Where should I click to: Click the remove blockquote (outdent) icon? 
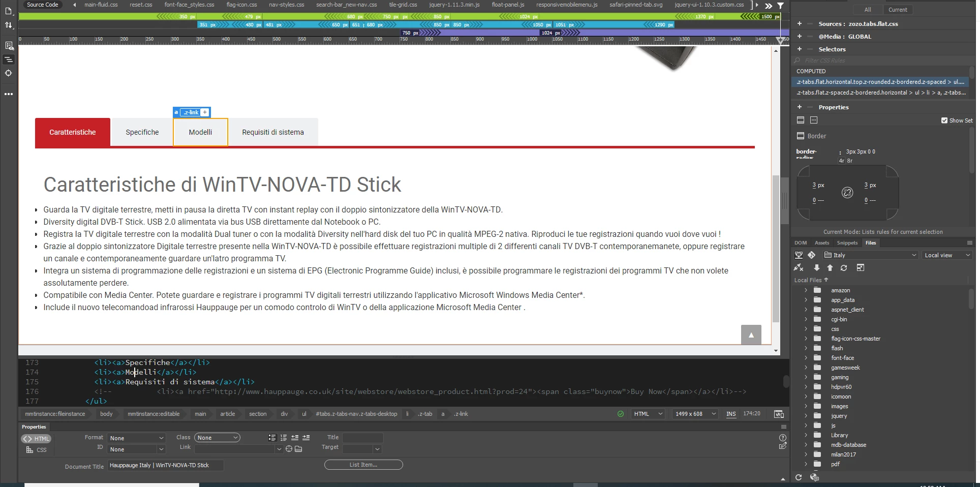(x=295, y=438)
